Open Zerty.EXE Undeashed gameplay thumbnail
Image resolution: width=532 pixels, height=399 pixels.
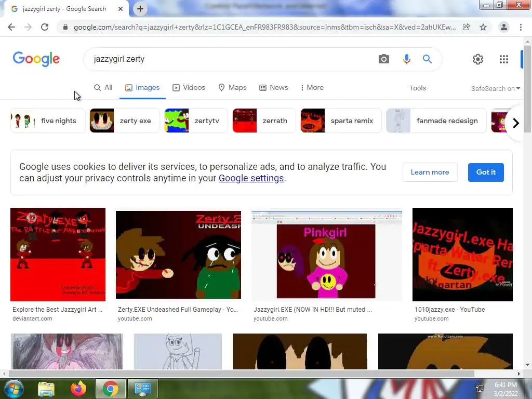(179, 255)
